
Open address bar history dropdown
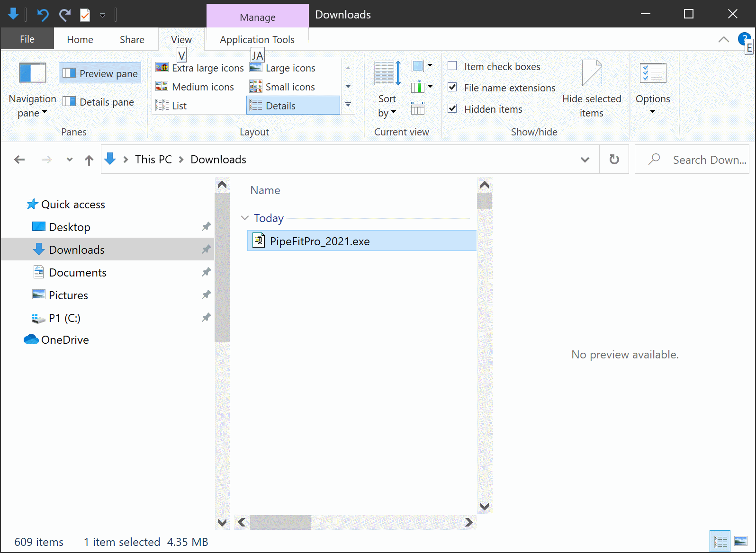[585, 160]
